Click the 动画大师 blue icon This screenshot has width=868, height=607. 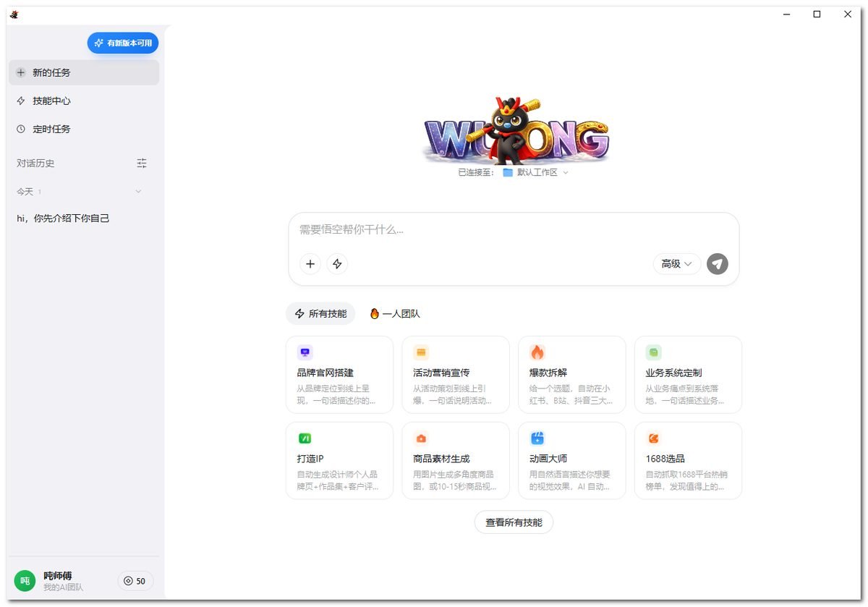[537, 438]
